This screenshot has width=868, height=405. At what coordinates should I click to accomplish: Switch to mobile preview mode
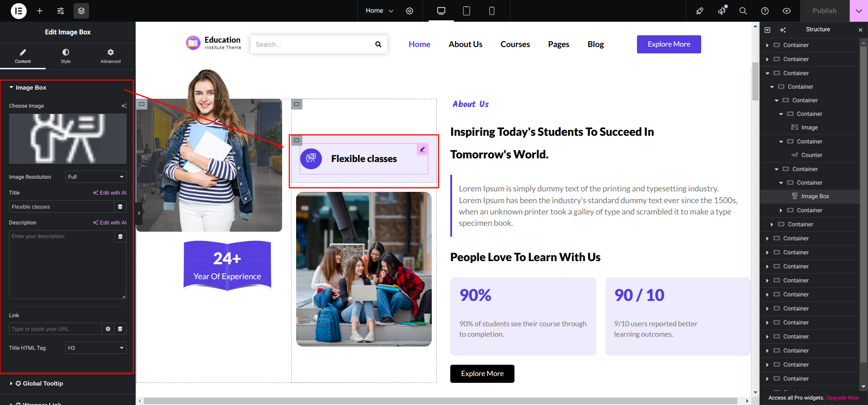tap(492, 11)
